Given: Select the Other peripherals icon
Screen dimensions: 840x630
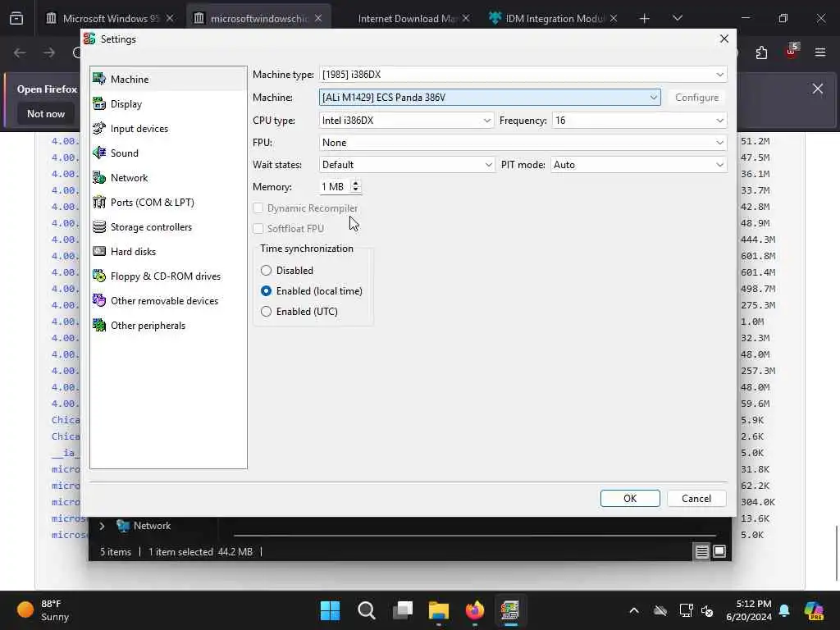Looking at the screenshot, I should coord(99,325).
